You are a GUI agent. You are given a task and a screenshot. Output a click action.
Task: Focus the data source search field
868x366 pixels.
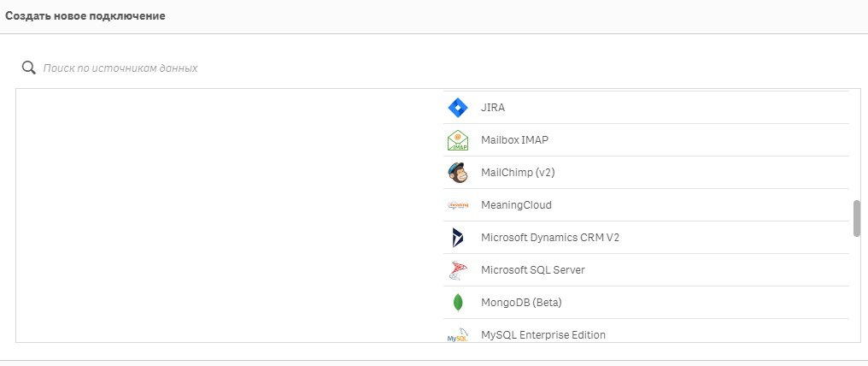(x=440, y=68)
